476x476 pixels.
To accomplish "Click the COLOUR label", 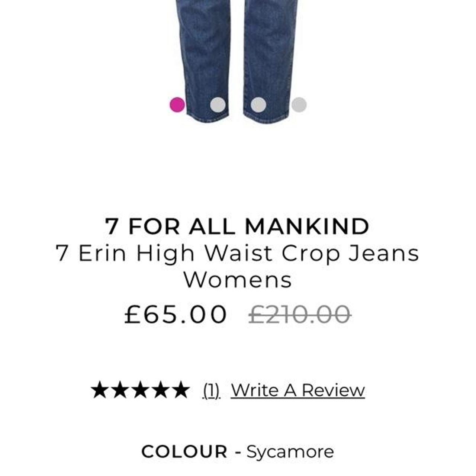I will click(x=184, y=452).
